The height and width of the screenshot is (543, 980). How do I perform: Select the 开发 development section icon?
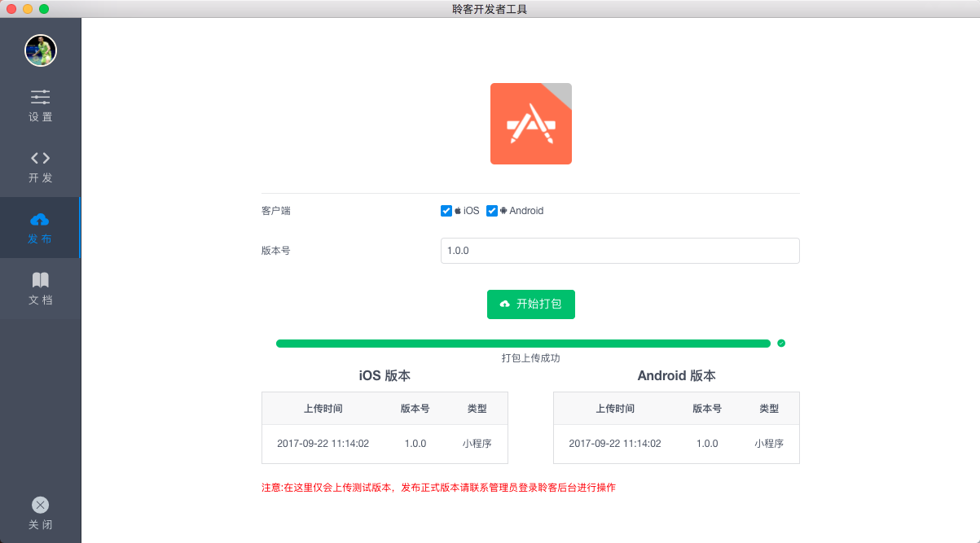click(x=40, y=162)
